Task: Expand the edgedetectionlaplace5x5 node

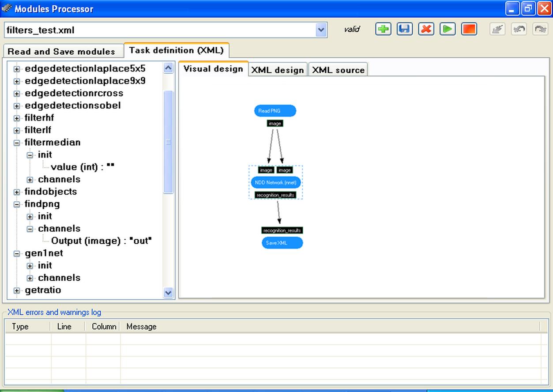Action: point(17,69)
